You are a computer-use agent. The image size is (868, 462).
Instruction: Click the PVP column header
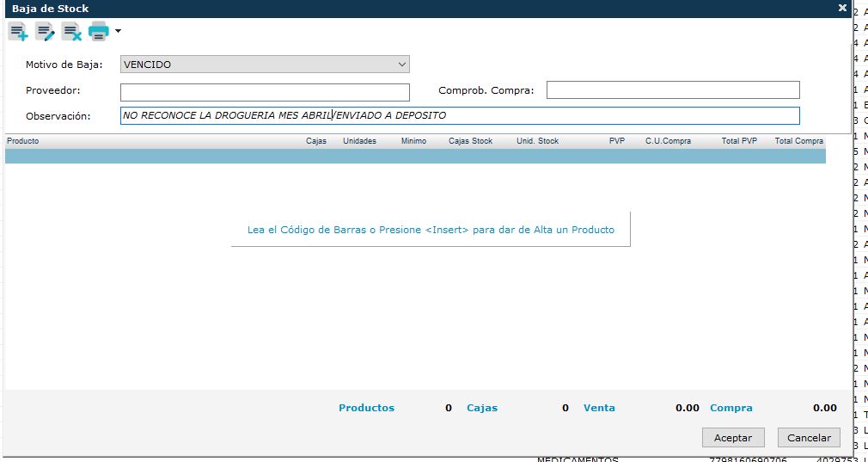tap(617, 141)
